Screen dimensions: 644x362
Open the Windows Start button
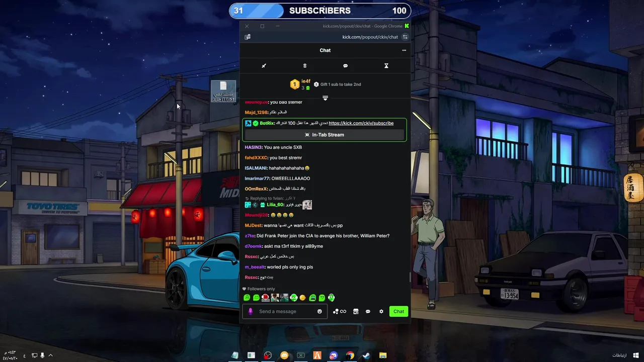(x=636, y=355)
